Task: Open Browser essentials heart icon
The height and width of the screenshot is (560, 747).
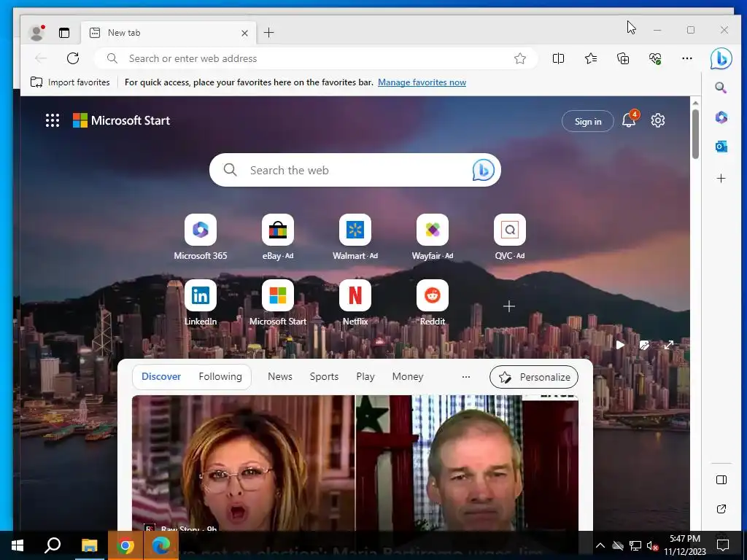Action: [655, 58]
